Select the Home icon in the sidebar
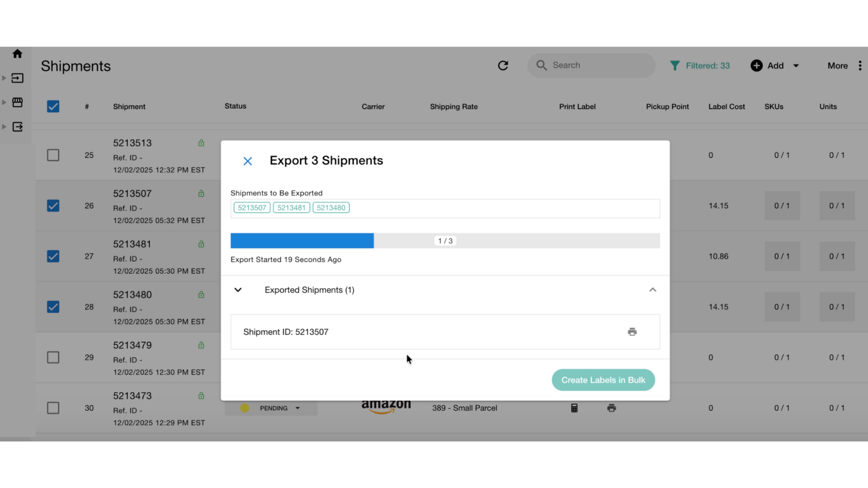Image resolution: width=868 pixels, height=488 pixels. 17,54
